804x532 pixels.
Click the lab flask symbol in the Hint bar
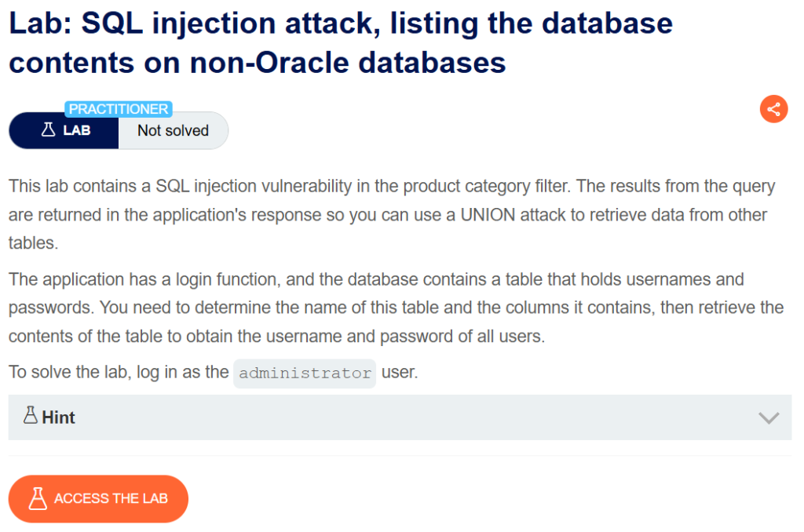[x=31, y=417]
